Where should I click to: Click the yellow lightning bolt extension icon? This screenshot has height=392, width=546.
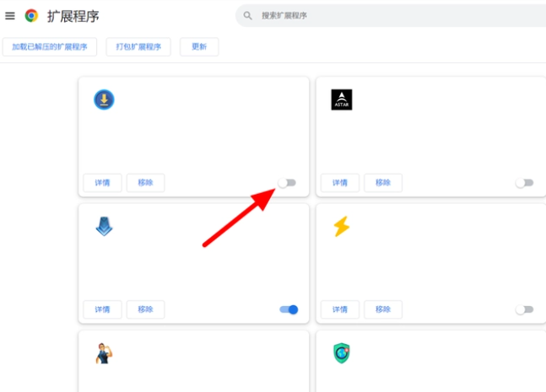[x=342, y=227]
